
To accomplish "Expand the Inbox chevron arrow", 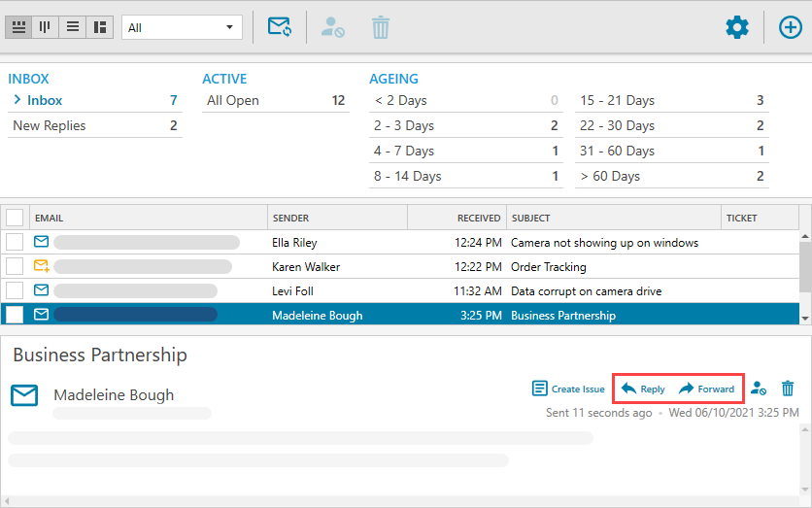I will (17, 100).
